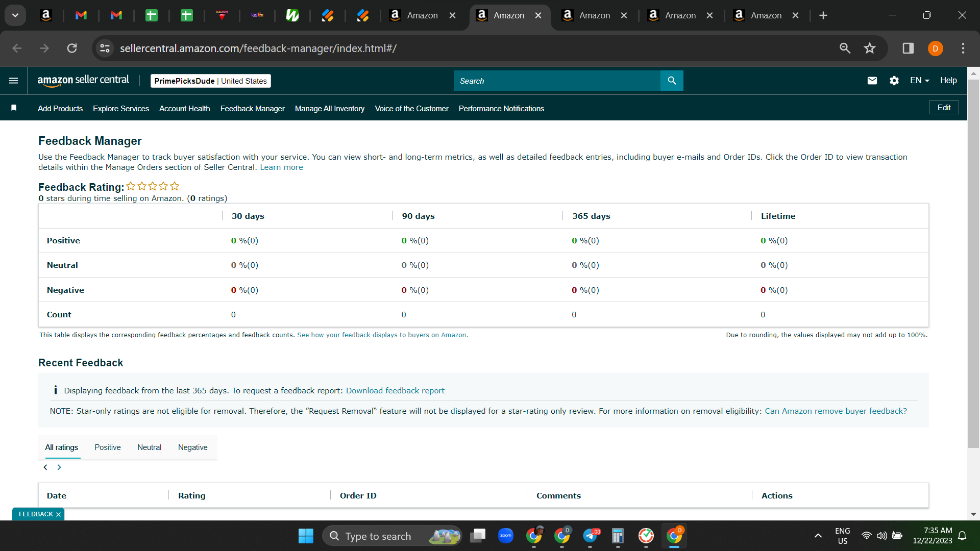980x551 pixels.
Task: Open Manage All Inventory menu item
Action: click(330, 108)
